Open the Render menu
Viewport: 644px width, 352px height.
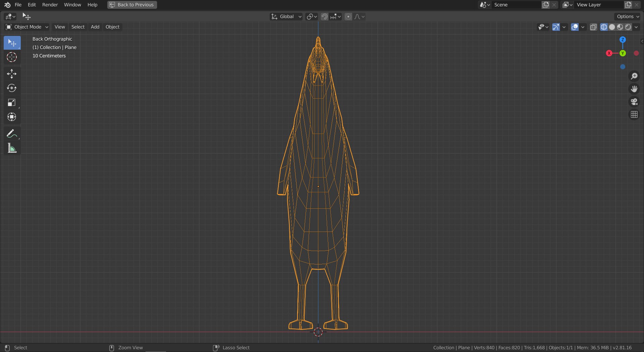[x=50, y=5]
